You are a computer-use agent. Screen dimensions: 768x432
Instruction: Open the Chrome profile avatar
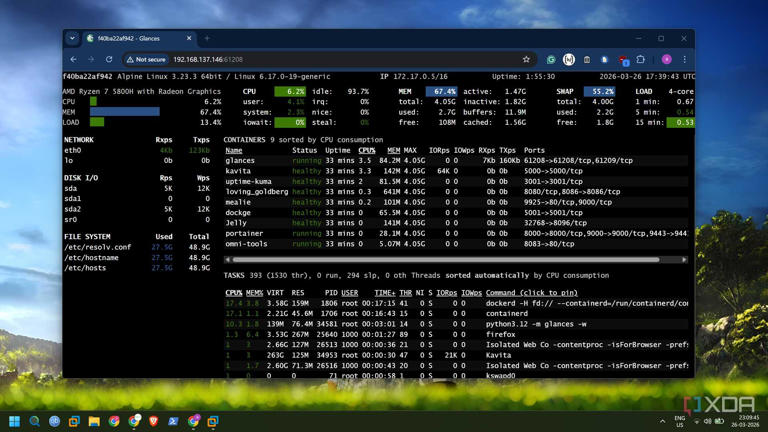pyautogui.click(x=666, y=59)
